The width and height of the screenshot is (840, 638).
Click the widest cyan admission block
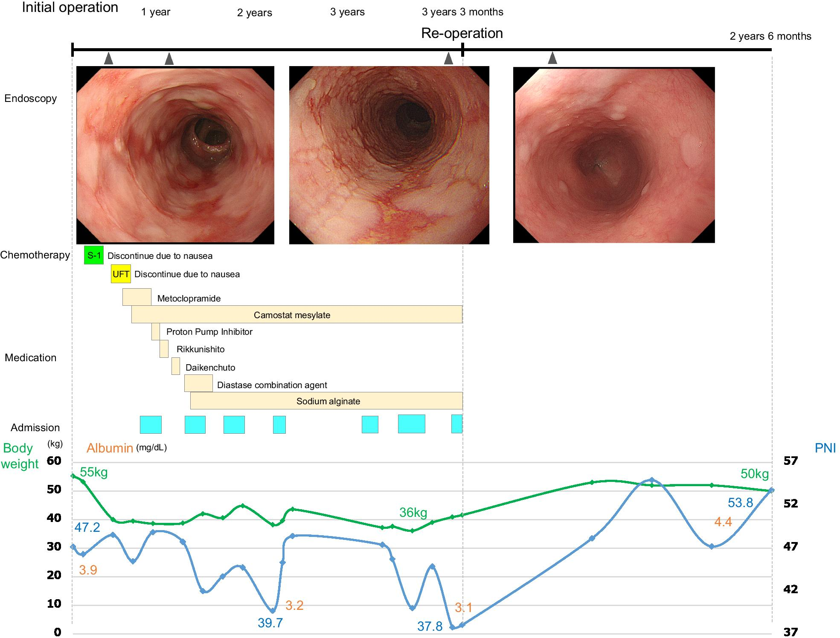tap(412, 424)
